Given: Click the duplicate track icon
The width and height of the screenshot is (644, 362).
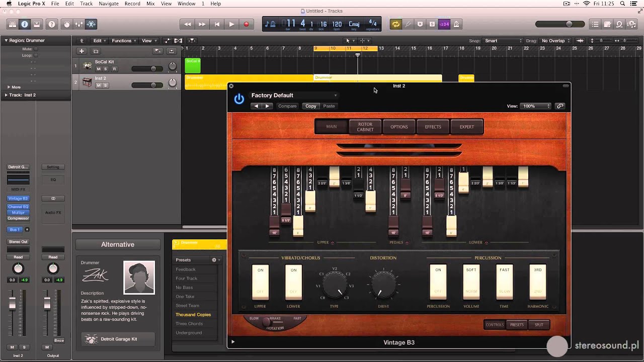Looking at the screenshot, I should tap(96, 51).
